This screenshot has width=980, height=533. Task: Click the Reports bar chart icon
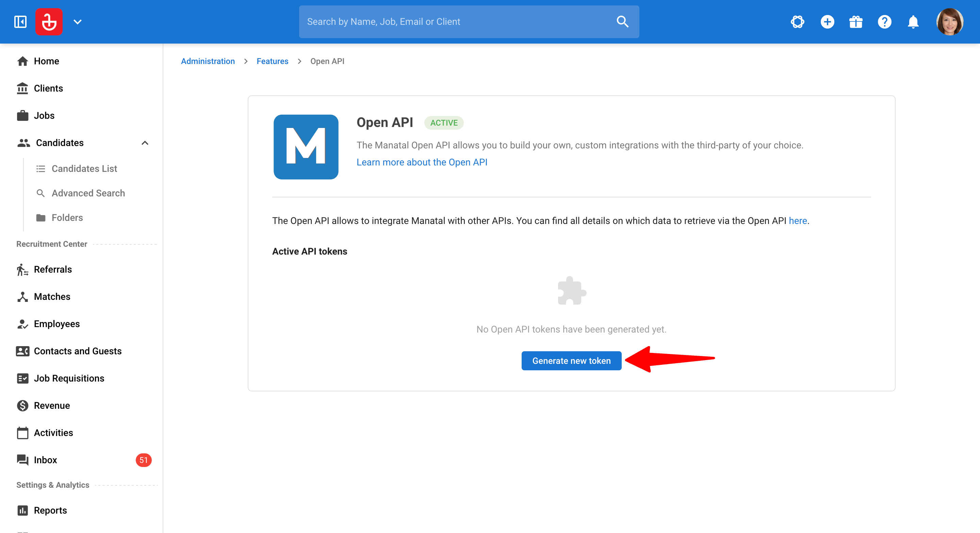22,511
